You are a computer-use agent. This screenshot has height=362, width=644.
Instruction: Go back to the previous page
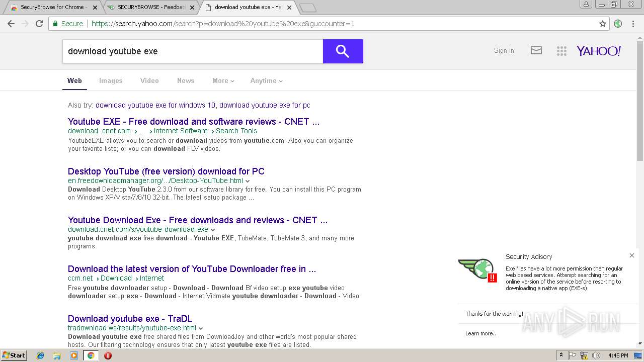coord(11,24)
